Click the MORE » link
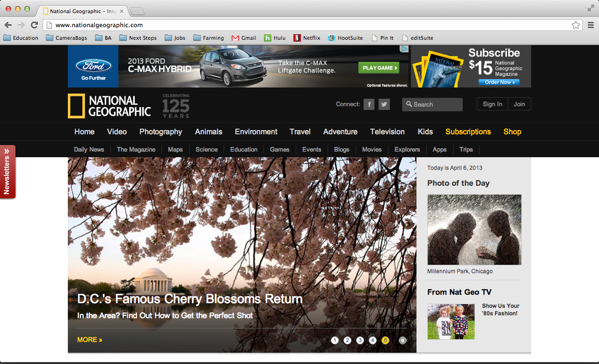 pyautogui.click(x=89, y=340)
